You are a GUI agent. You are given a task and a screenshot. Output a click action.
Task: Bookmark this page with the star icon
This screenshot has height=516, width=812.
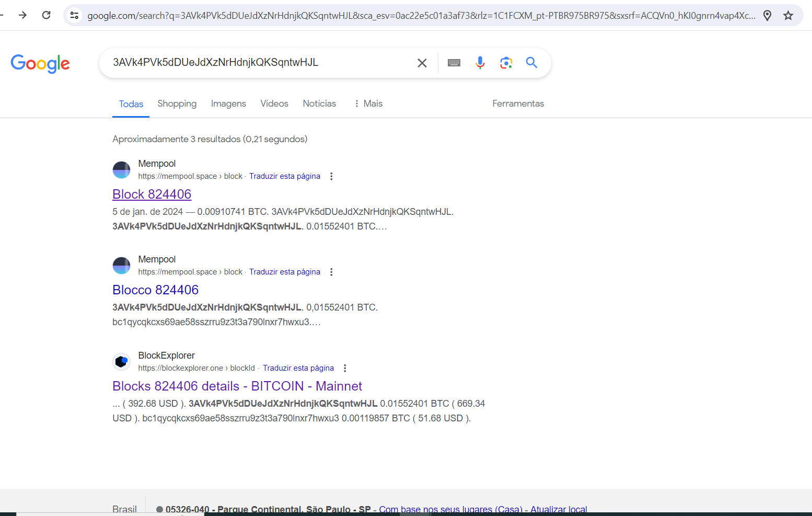tap(788, 16)
